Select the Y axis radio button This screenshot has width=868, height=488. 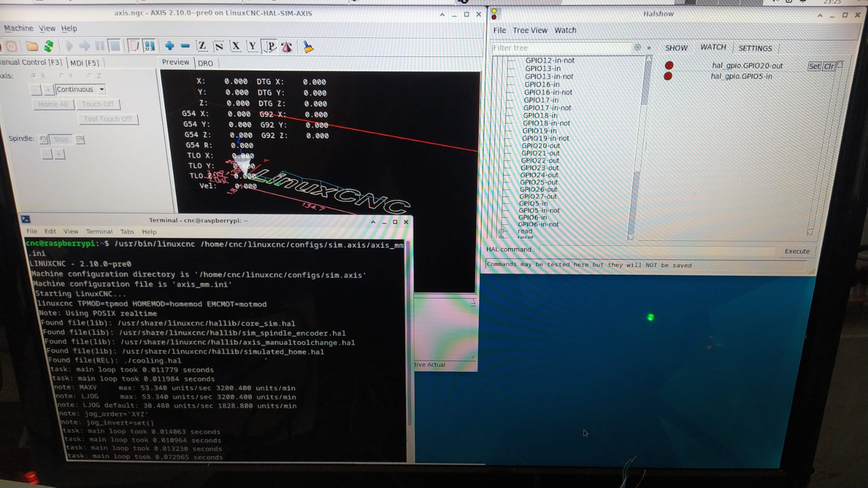pyautogui.click(x=62, y=76)
